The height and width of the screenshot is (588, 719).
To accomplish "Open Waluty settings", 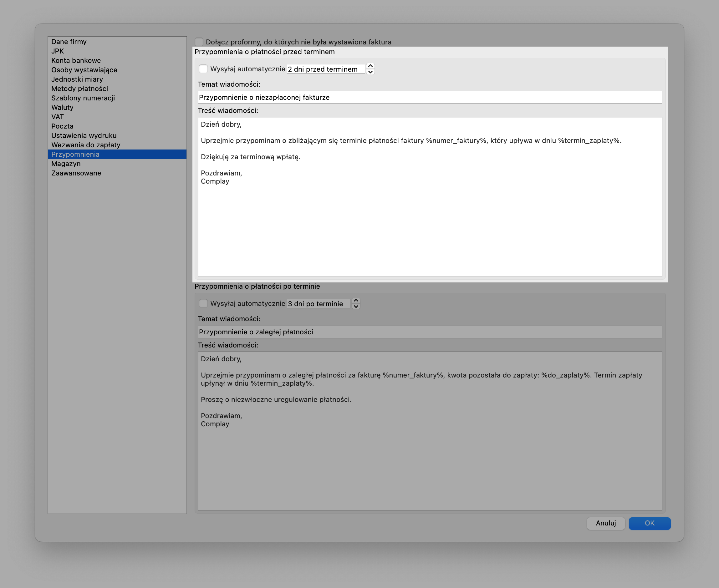I will point(117,107).
